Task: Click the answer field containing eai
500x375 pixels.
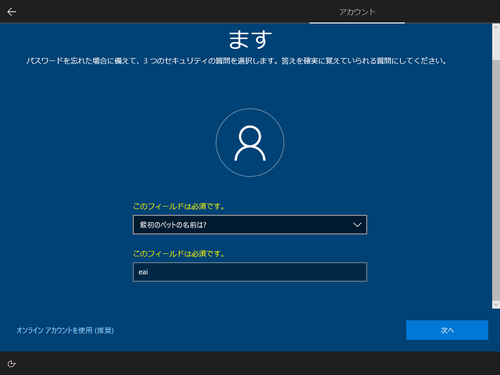Action: pos(250,272)
